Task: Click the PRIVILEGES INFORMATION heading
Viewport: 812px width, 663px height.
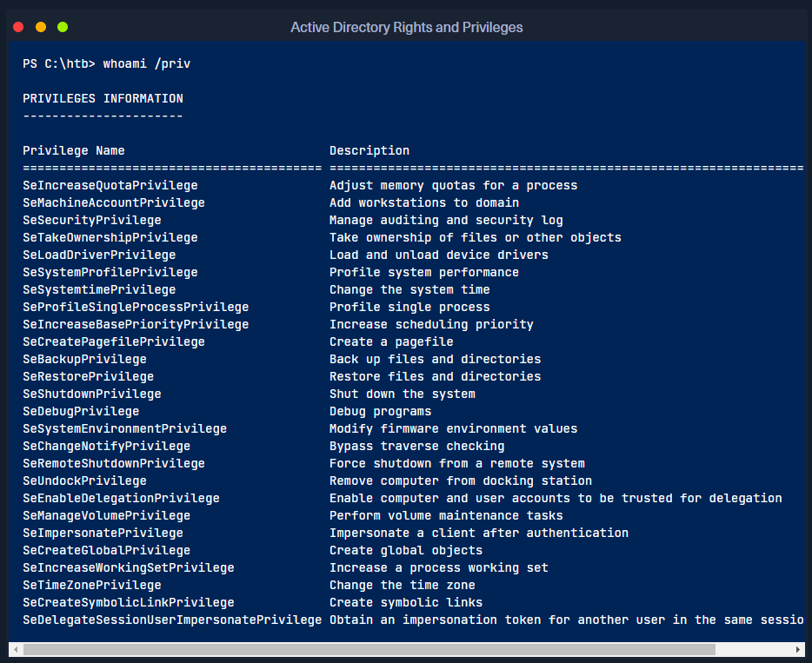Action: click(x=103, y=98)
